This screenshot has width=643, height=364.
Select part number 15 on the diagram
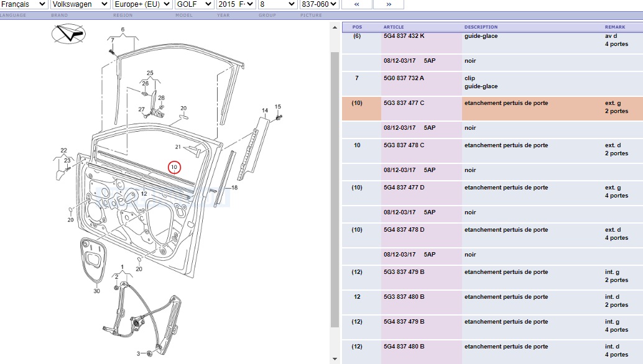(x=278, y=106)
